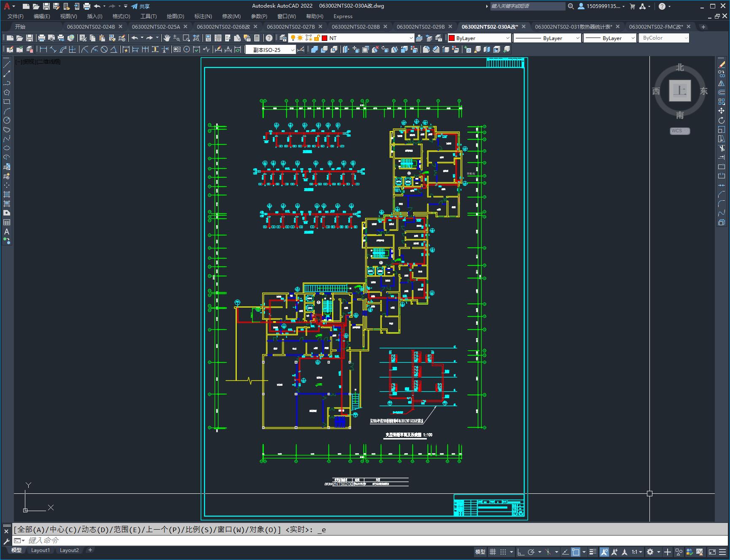Insert a Table from draw toolbar
Viewport: 730px width, 560px height.
click(x=7, y=222)
